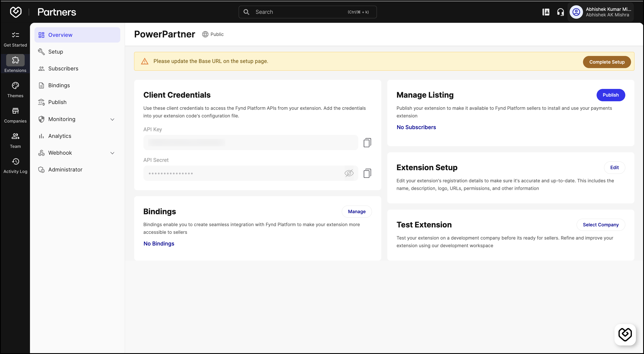Open the Webhook menu item
This screenshot has width=644, height=354.
[77, 153]
